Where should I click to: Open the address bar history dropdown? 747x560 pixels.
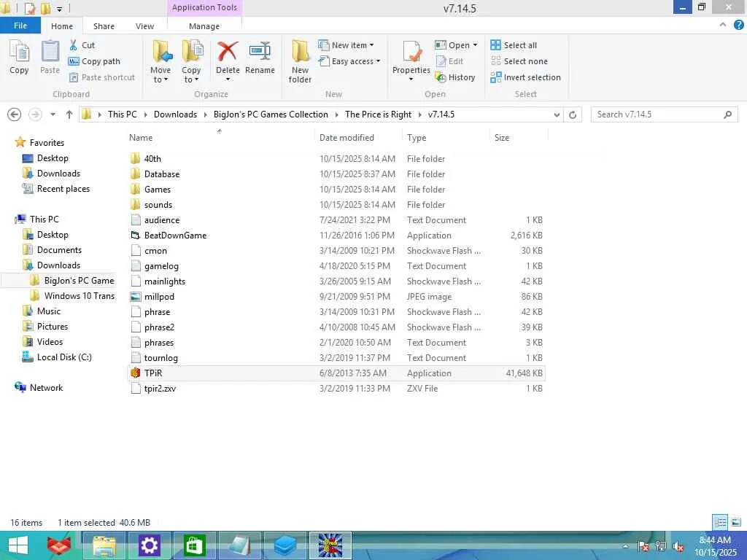point(557,114)
